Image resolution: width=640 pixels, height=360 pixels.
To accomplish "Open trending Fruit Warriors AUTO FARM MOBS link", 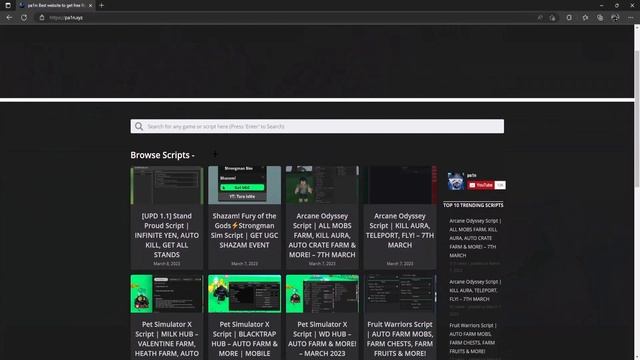I will (473, 338).
